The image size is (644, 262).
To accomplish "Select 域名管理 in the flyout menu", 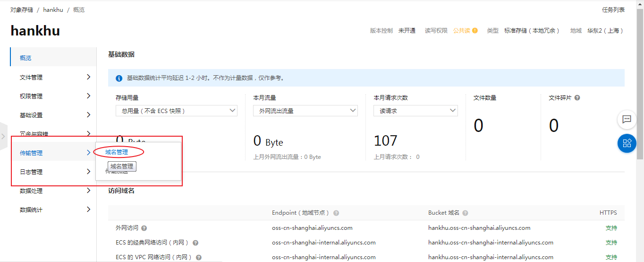I will [117, 152].
